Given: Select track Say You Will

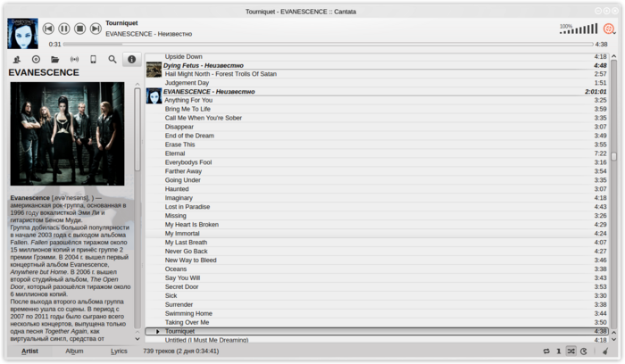Looking at the screenshot, I should (377, 278).
